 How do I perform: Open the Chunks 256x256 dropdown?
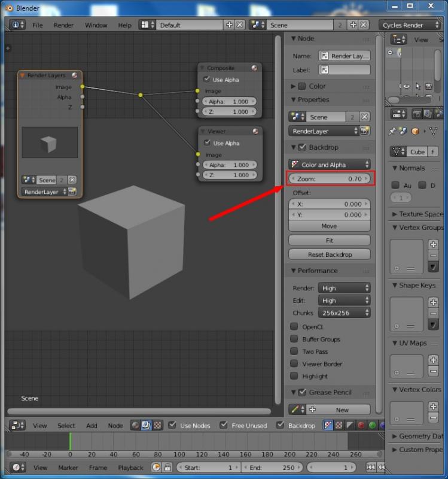point(344,313)
